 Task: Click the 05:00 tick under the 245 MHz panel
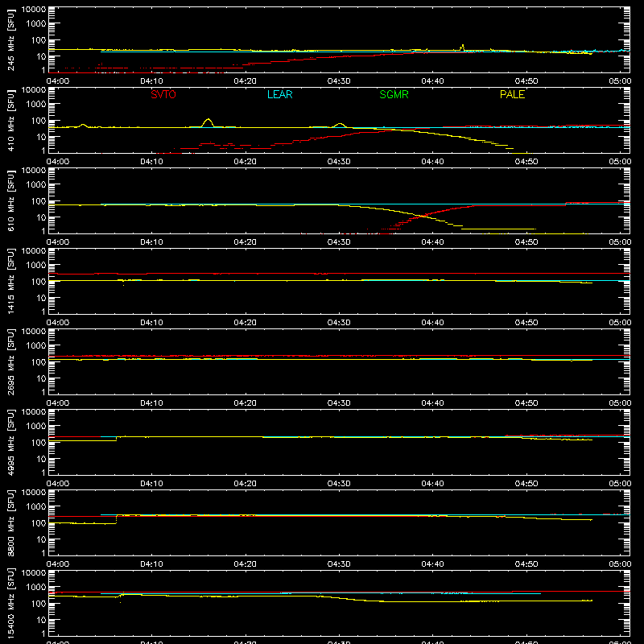click(620, 81)
